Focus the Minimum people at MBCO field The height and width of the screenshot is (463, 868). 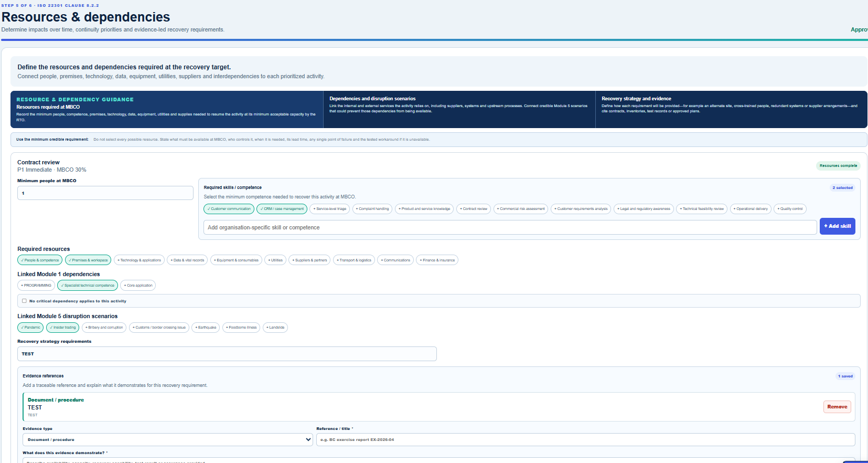[105, 193]
